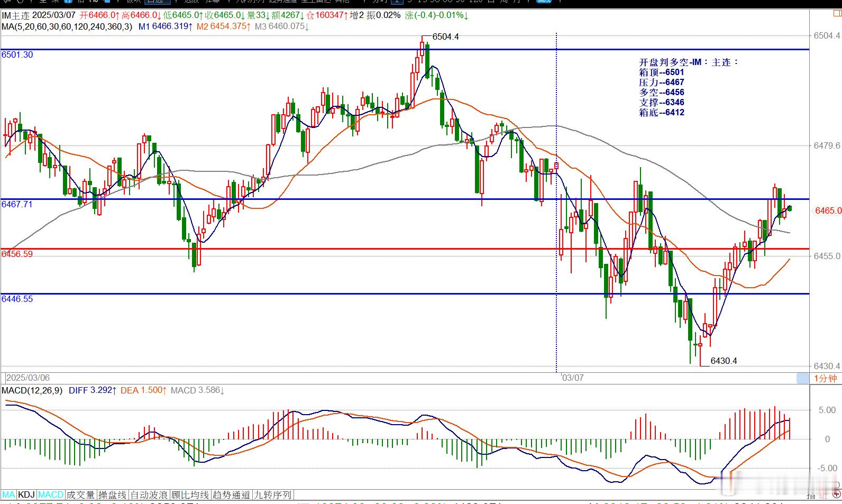Click the 1分钟 period button
842x504 pixels.
click(825, 378)
